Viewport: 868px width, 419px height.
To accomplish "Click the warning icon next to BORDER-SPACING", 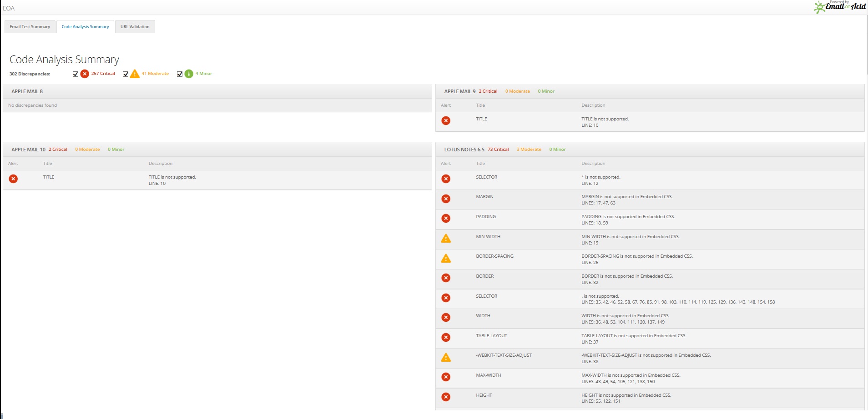I will coord(446,259).
